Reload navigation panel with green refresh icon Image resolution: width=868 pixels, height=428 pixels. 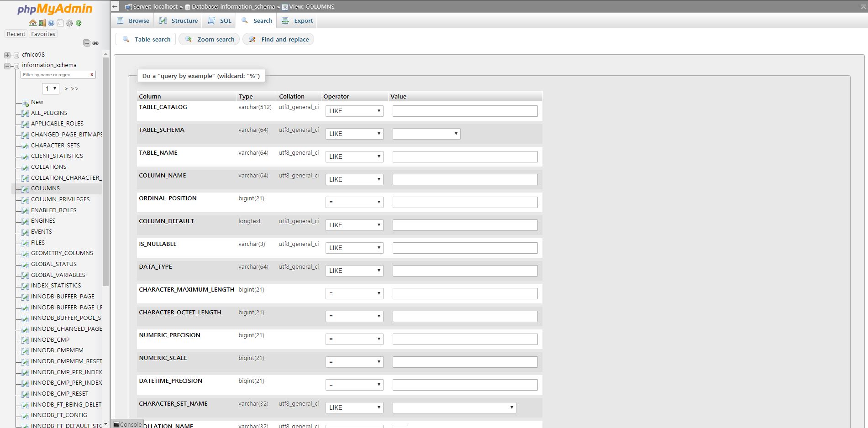(x=79, y=23)
